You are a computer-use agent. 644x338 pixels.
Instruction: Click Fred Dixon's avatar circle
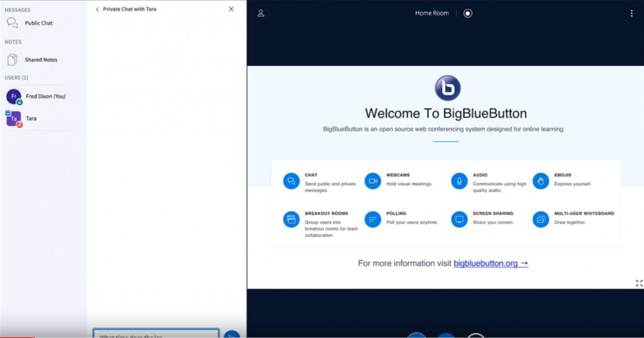click(x=14, y=96)
